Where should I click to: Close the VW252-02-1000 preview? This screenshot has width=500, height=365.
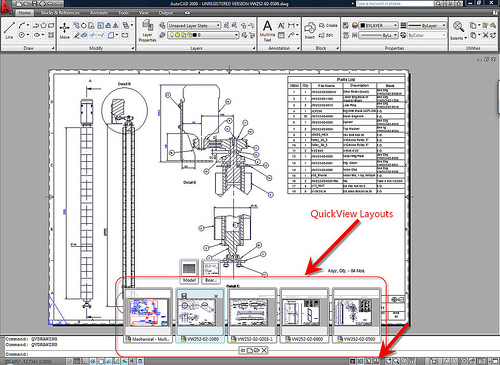coord(216,296)
